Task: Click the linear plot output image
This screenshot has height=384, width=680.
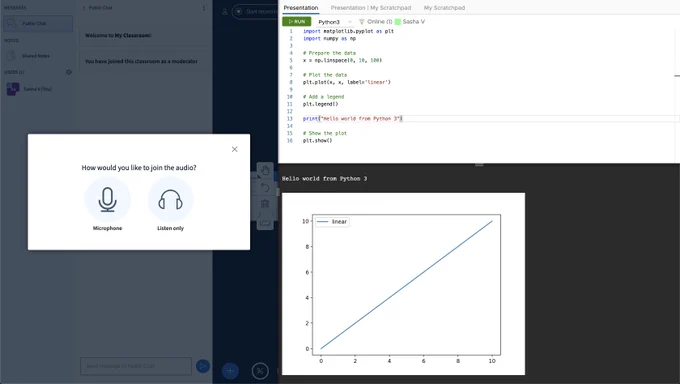Action: [403, 284]
